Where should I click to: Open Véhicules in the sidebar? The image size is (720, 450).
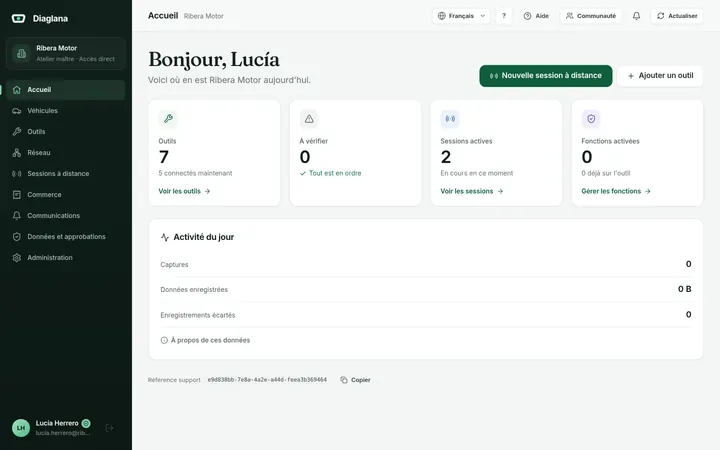(66, 111)
